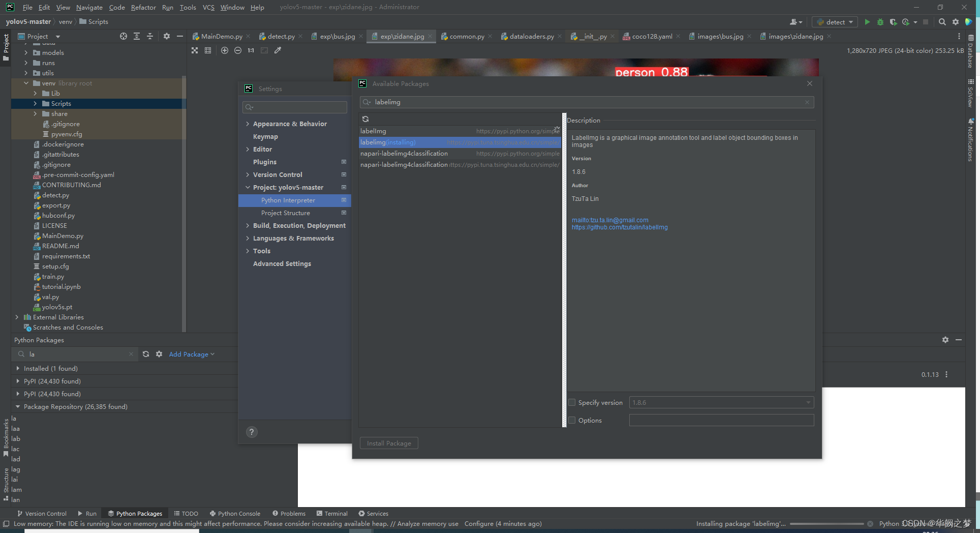Focus the Options text input field
The image size is (980, 533).
point(721,420)
